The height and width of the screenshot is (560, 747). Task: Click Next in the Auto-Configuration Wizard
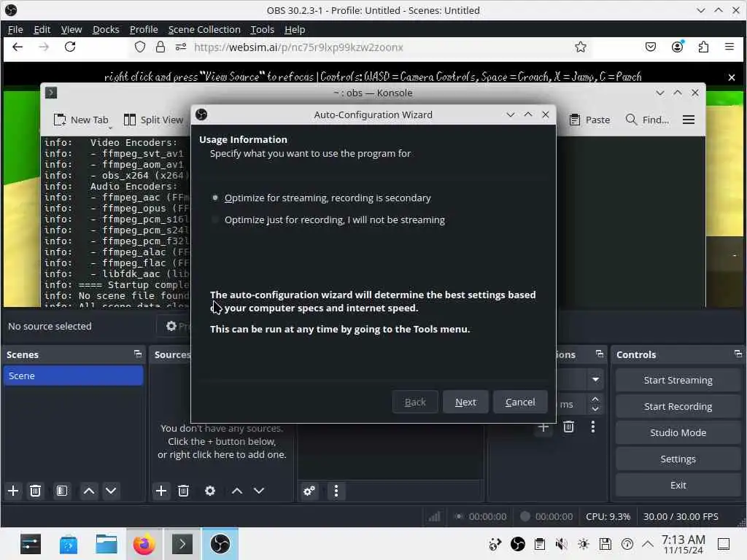(x=465, y=402)
